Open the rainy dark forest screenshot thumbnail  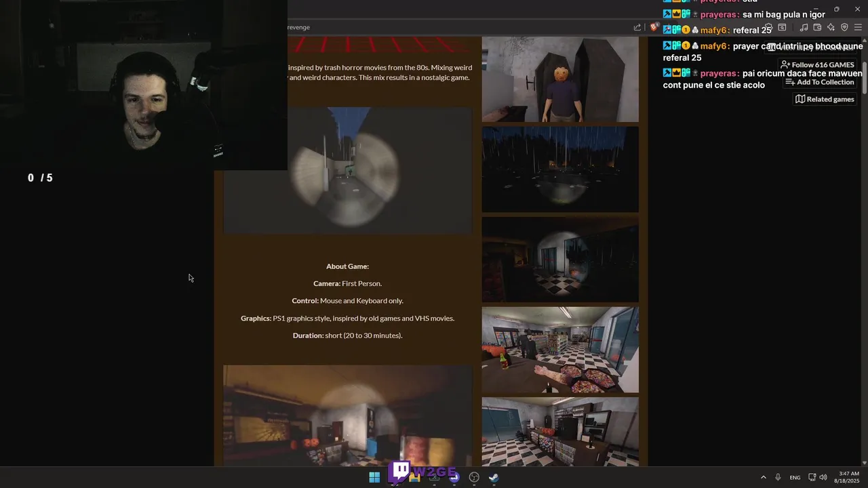[x=560, y=169]
